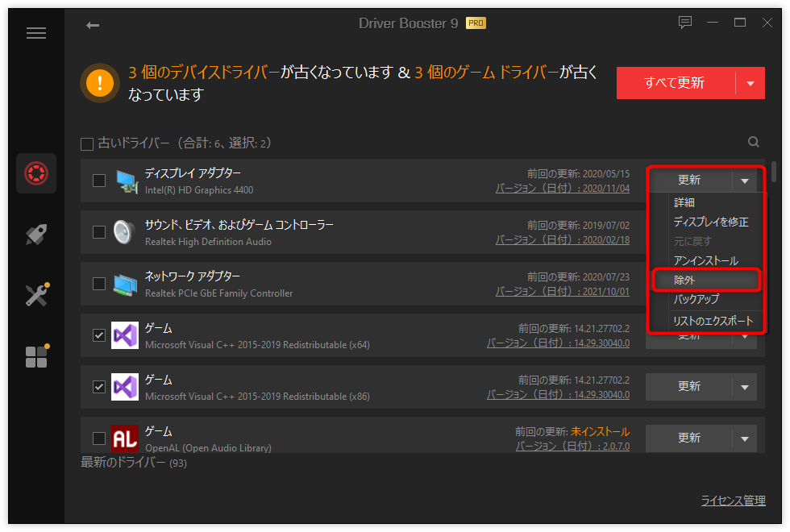Select リストのエクスポート menu item

click(x=713, y=321)
